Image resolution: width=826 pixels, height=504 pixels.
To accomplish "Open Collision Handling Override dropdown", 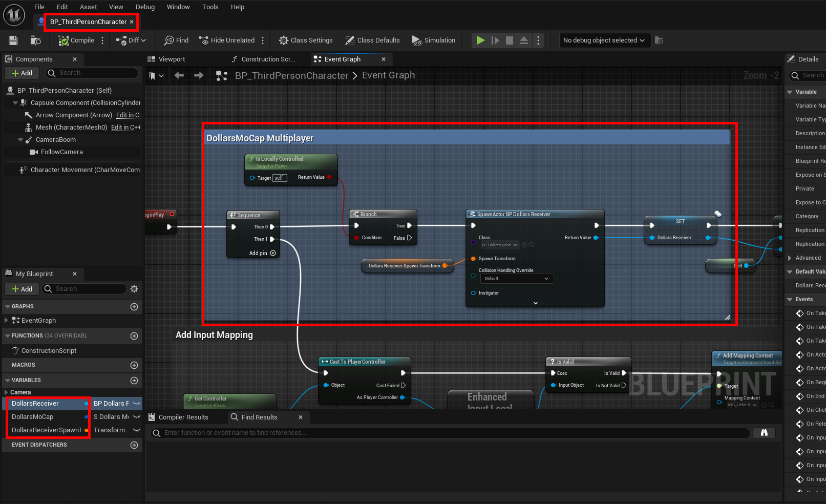I will coord(517,279).
